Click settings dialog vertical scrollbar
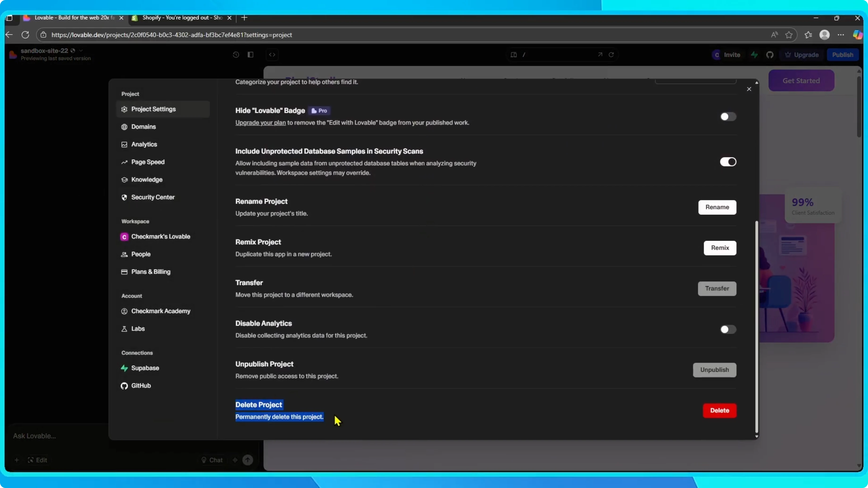 pyautogui.click(x=756, y=327)
